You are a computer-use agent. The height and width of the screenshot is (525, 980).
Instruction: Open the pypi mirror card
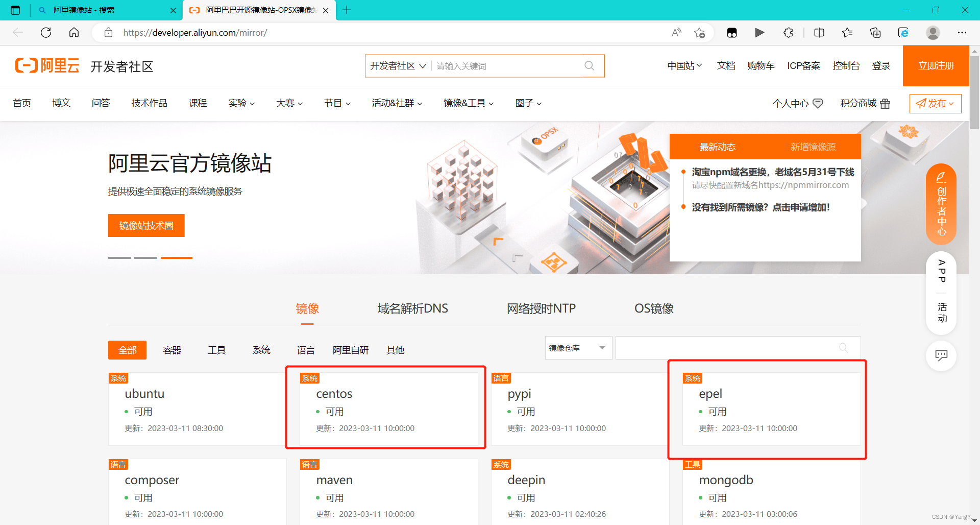click(580, 409)
